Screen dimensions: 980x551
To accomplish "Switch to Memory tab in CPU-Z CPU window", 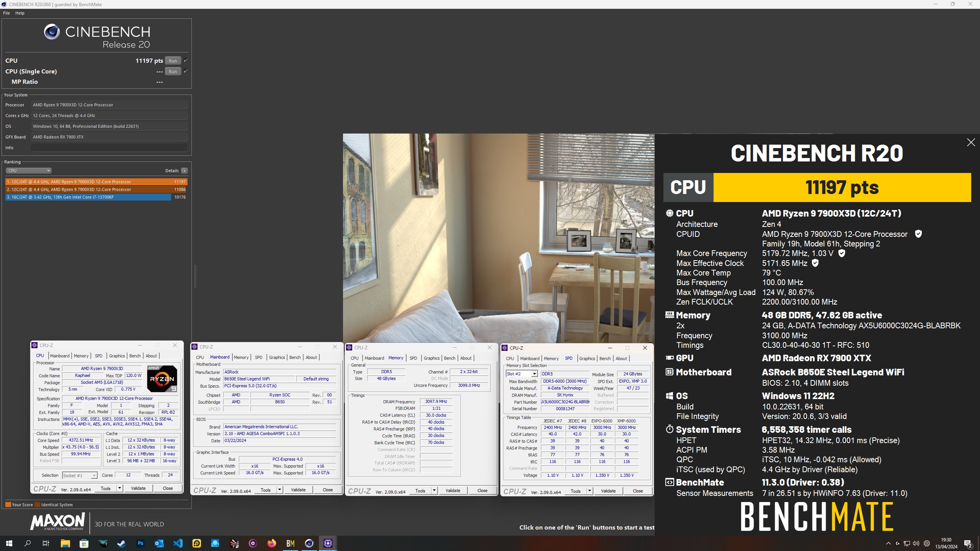I will 81,356.
